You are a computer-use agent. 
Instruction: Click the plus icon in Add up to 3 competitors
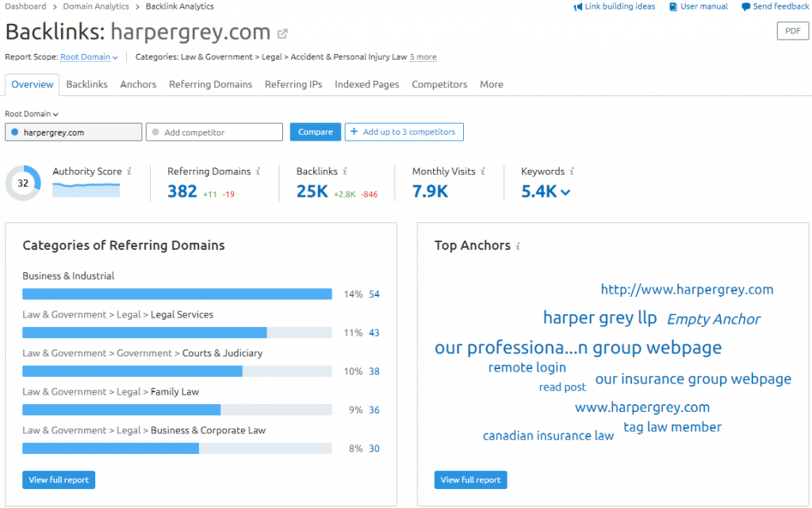coord(354,132)
